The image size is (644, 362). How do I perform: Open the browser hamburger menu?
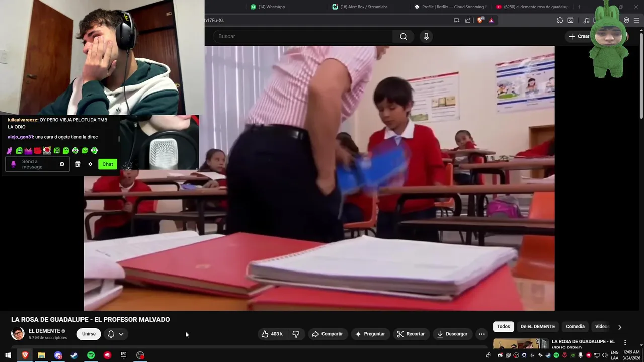[637, 20]
